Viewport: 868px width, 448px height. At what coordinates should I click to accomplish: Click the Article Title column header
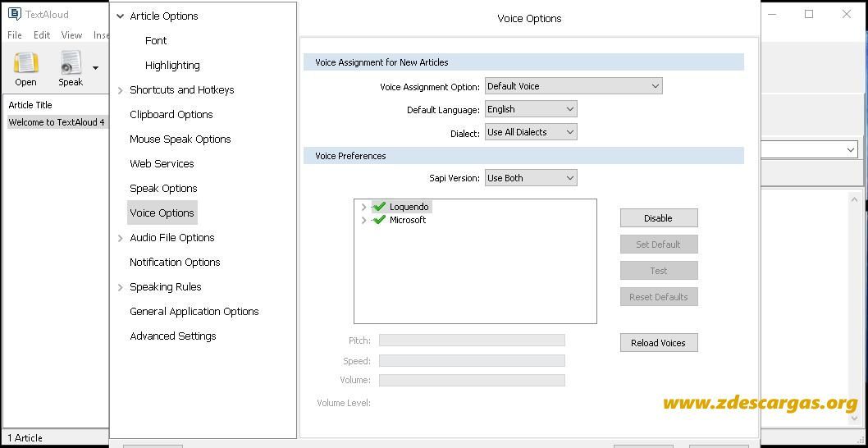(x=30, y=105)
